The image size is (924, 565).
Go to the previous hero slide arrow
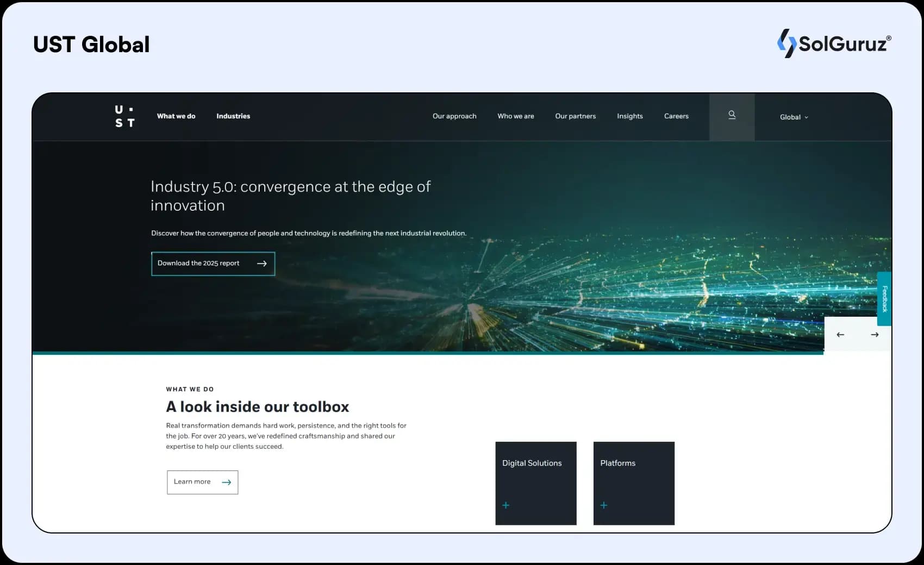[840, 335]
